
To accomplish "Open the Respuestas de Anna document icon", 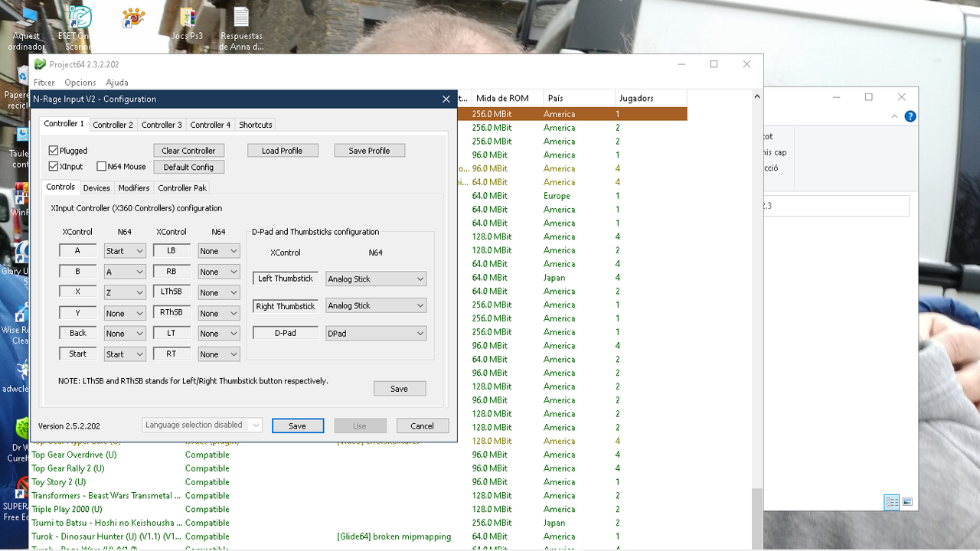I will click(241, 28).
